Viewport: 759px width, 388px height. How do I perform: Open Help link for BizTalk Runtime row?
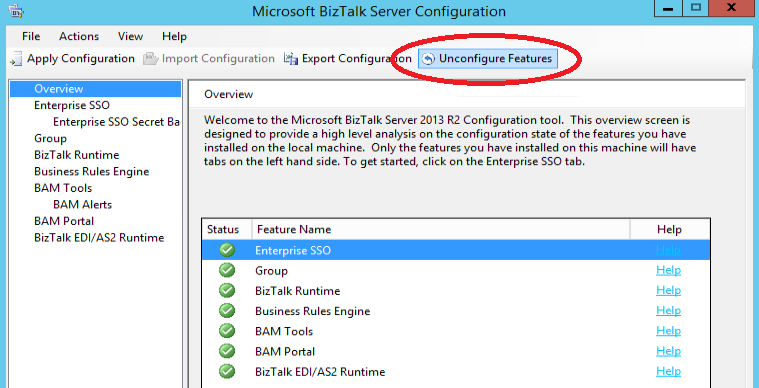[668, 290]
